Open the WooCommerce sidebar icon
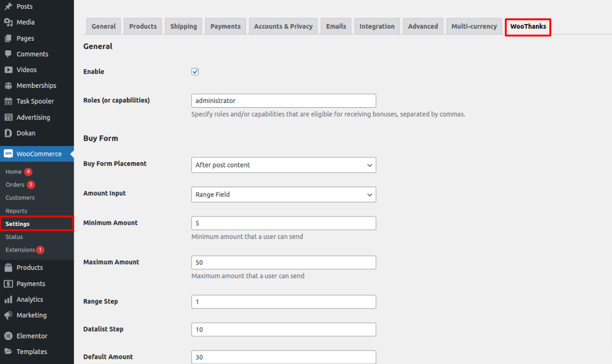 click(x=8, y=153)
